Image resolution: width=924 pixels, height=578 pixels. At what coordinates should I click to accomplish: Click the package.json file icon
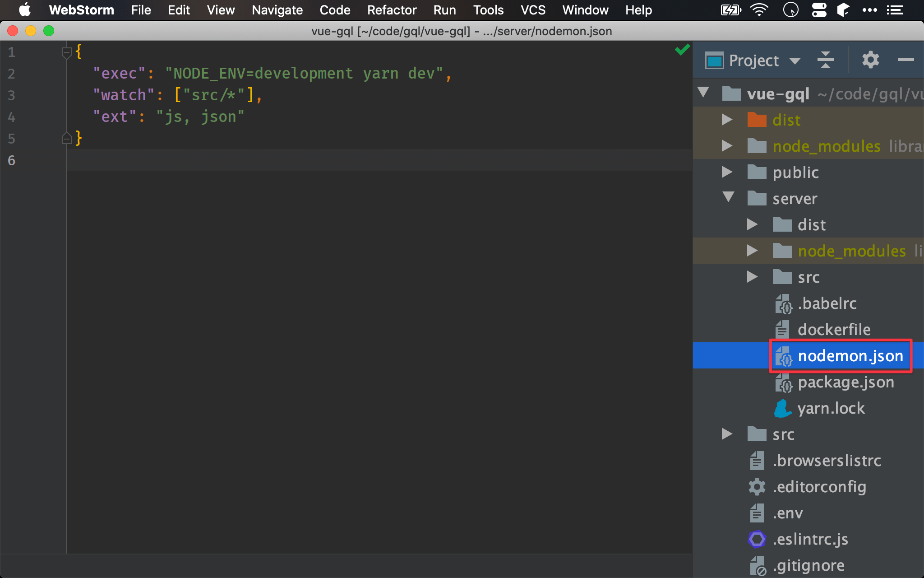[784, 382]
